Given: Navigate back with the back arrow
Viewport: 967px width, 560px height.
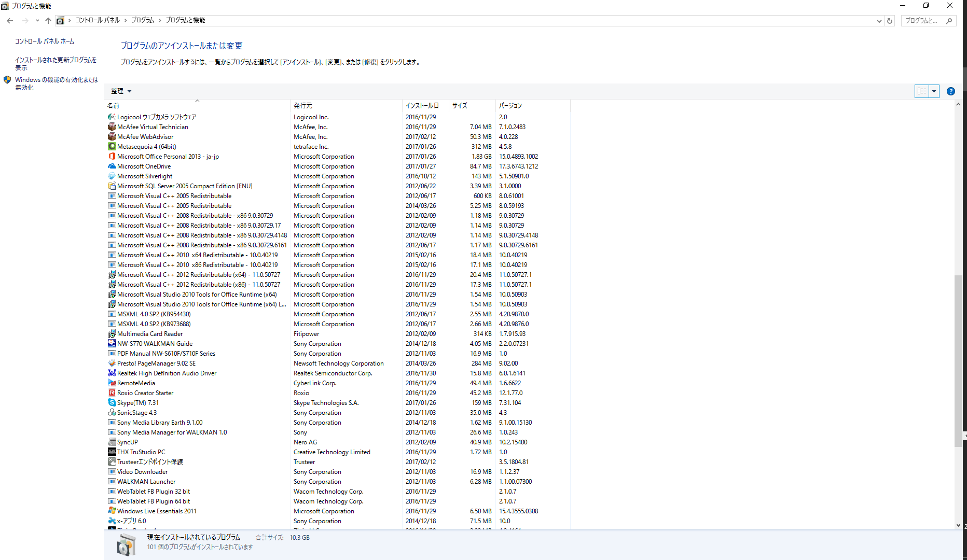Looking at the screenshot, I should tap(10, 21).
